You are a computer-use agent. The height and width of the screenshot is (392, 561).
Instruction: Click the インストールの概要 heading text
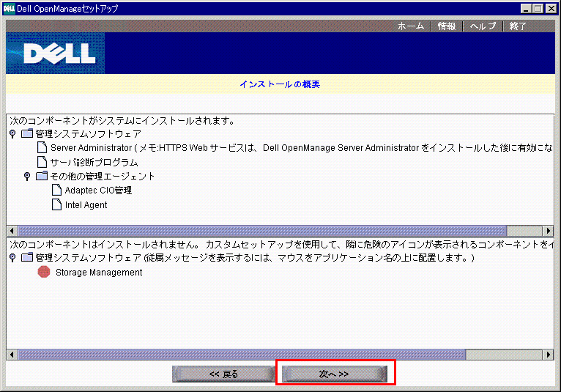[280, 84]
